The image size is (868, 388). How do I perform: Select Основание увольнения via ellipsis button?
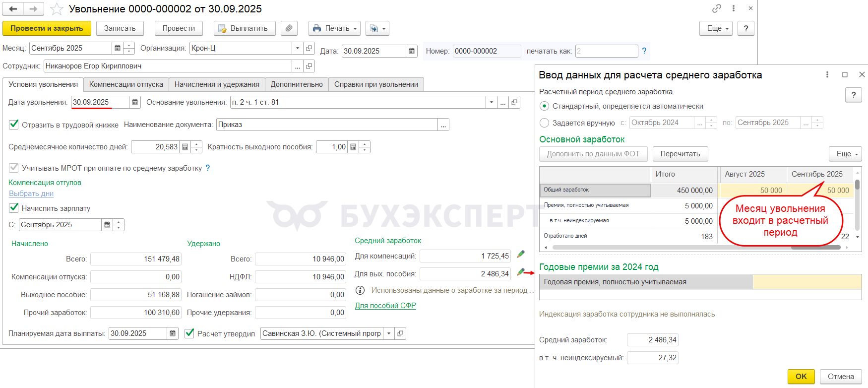503,102
